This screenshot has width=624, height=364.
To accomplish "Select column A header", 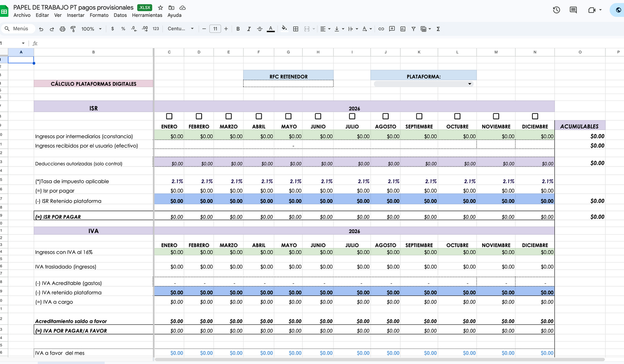I will tap(21, 52).
